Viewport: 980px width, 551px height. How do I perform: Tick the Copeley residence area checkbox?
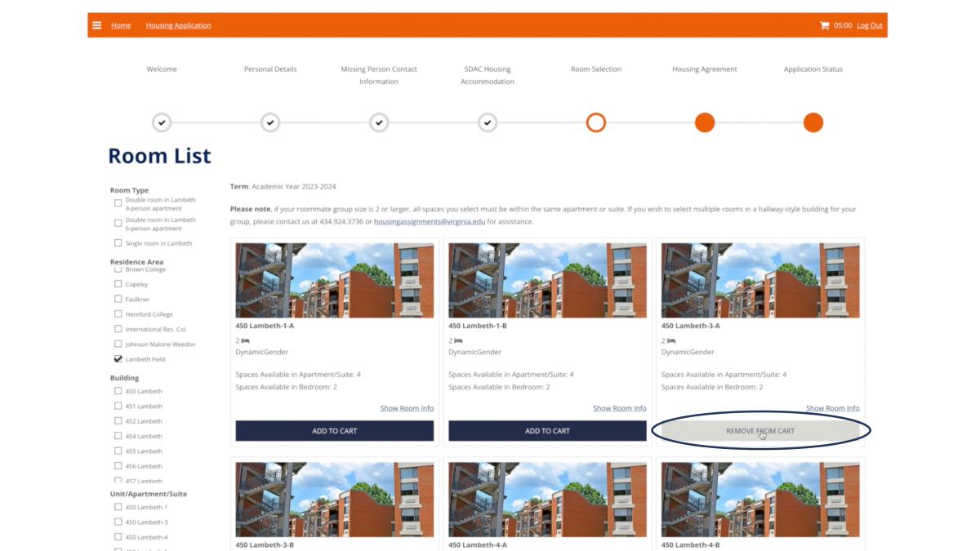click(118, 284)
